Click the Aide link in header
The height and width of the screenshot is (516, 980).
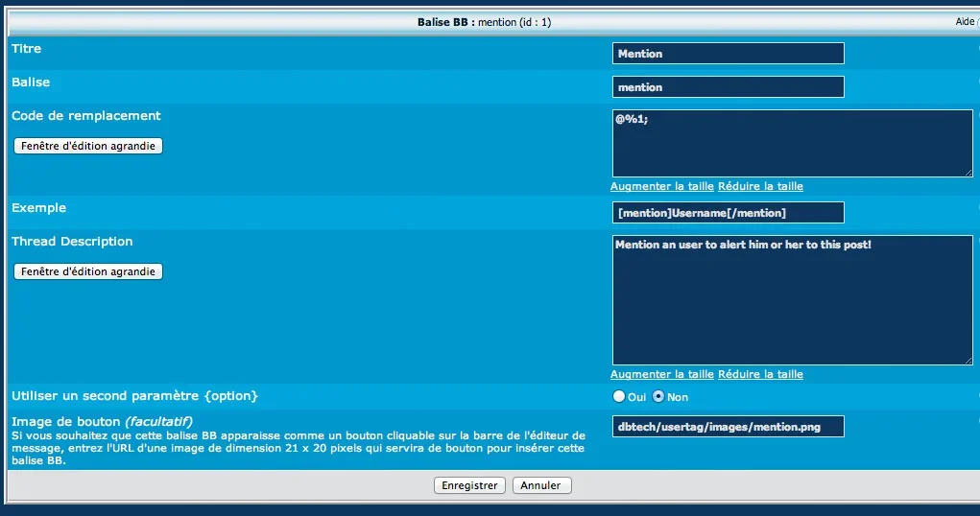(x=966, y=22)
